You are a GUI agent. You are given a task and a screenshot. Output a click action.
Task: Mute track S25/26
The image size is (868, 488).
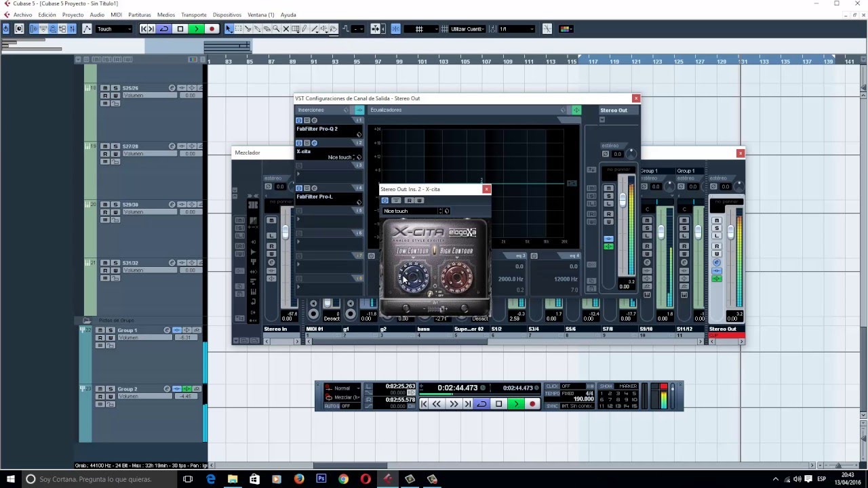click(x=105, y=88)
